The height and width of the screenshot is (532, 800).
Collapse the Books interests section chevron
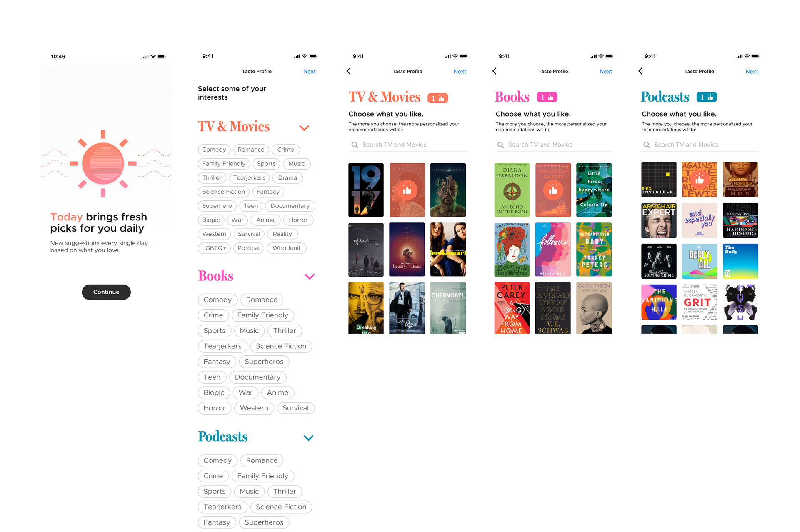click(x=310, y=277)
